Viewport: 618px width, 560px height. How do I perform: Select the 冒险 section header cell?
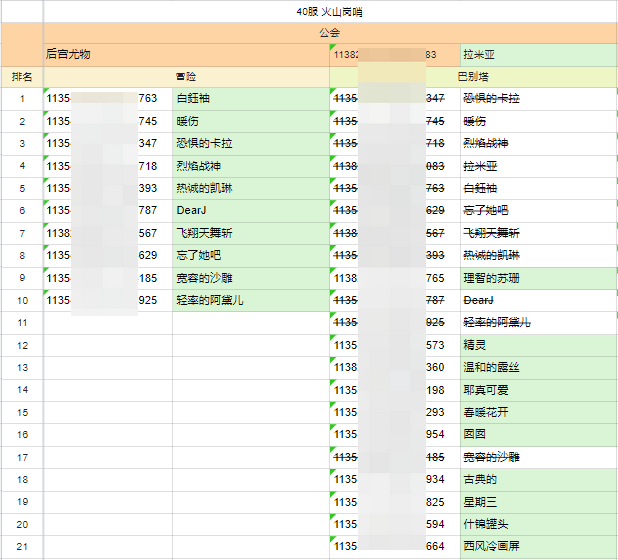click(x=186, y=77)
